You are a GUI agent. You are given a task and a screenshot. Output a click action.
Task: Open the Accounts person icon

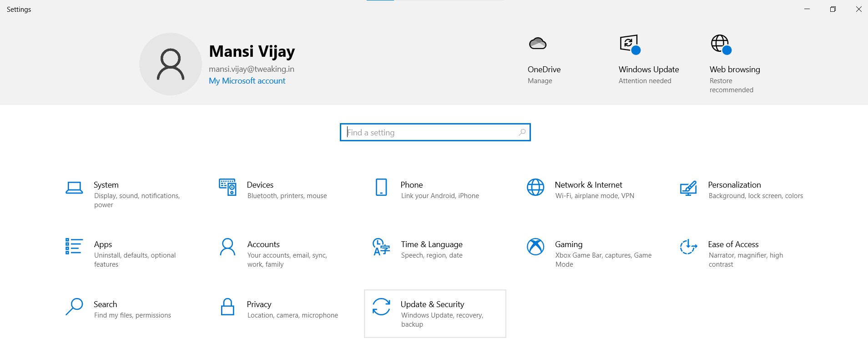(x=227, y=247)
